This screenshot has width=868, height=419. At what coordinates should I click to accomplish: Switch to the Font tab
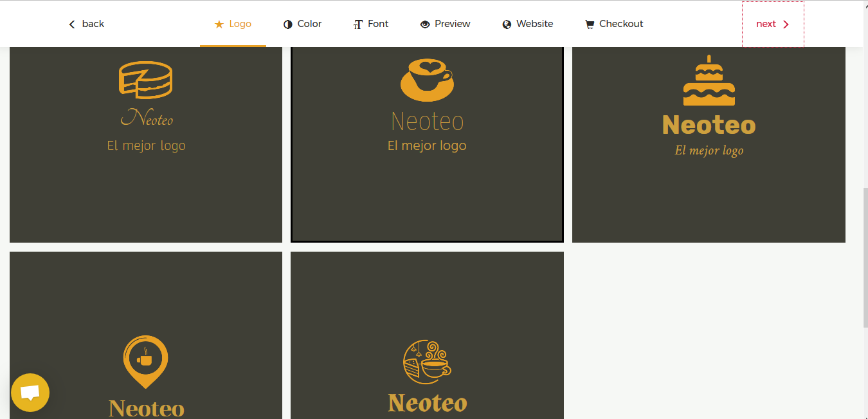[x=371, y=24]
